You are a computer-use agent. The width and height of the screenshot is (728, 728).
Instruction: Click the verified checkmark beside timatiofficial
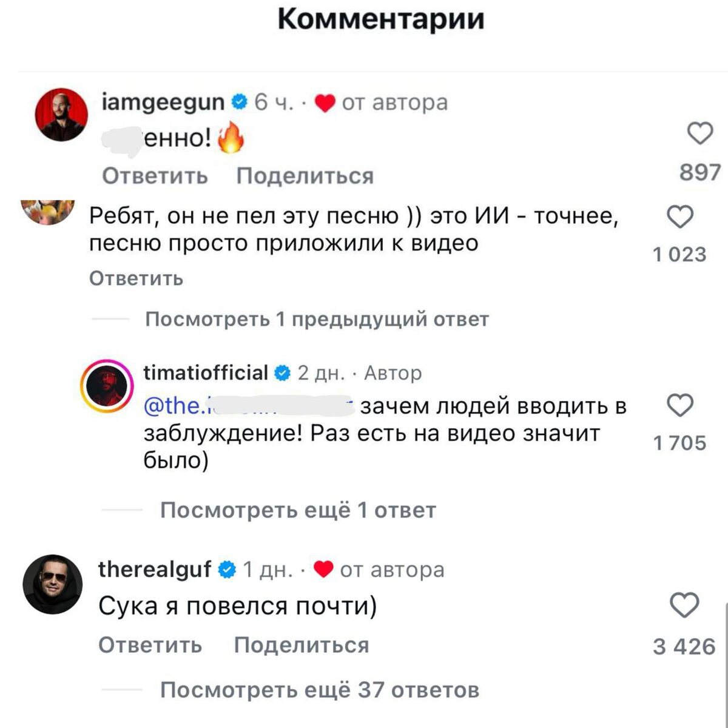pos(281,372)
